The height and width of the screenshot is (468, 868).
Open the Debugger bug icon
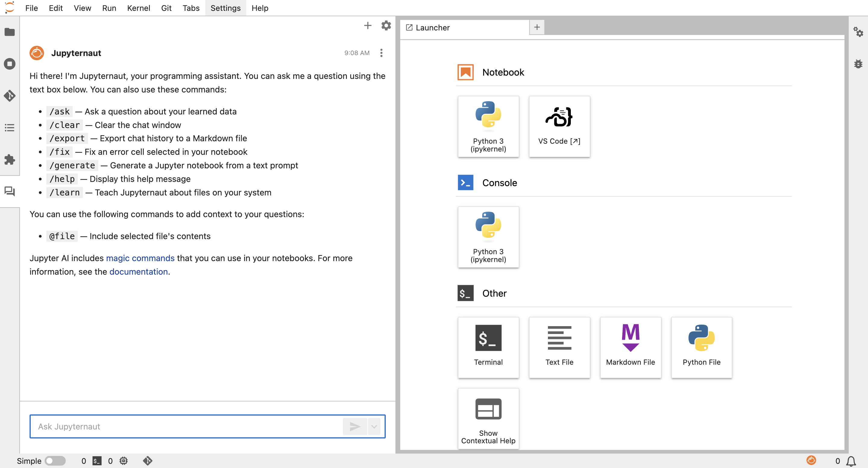click(x=858, y=64)
